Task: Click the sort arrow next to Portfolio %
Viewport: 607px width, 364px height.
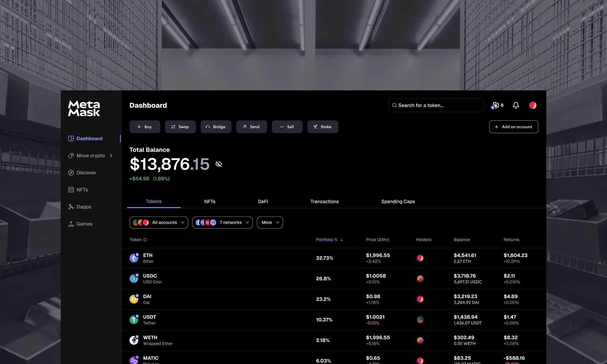Action: tap(342, 240)
